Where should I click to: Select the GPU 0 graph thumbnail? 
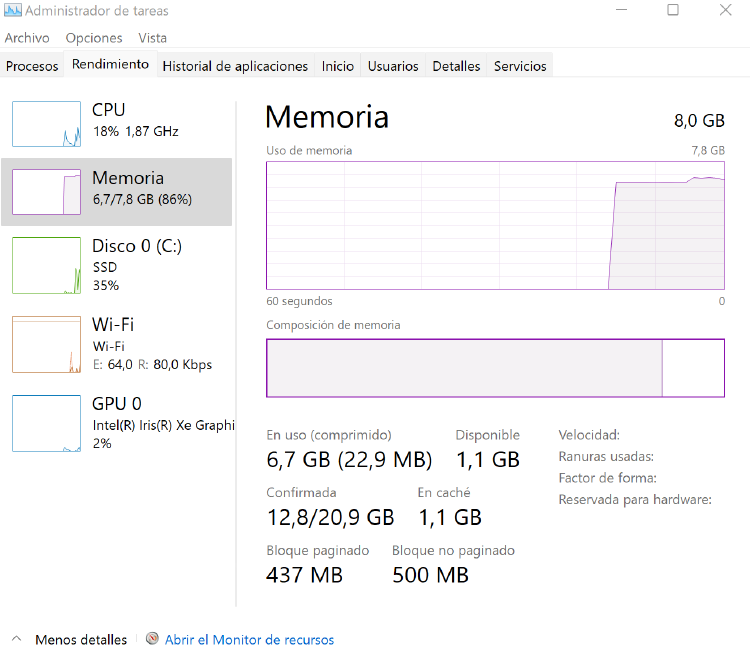click(x=46, y=423)
